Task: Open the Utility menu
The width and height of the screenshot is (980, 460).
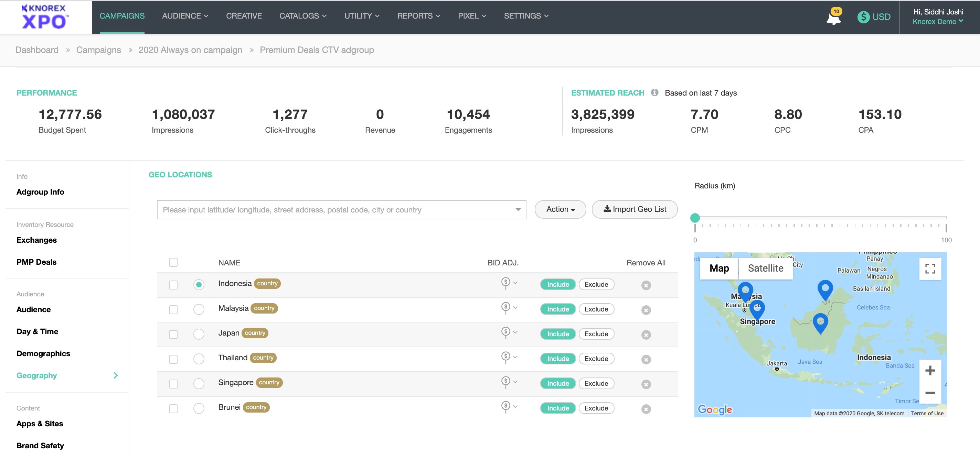Action: 362,16
